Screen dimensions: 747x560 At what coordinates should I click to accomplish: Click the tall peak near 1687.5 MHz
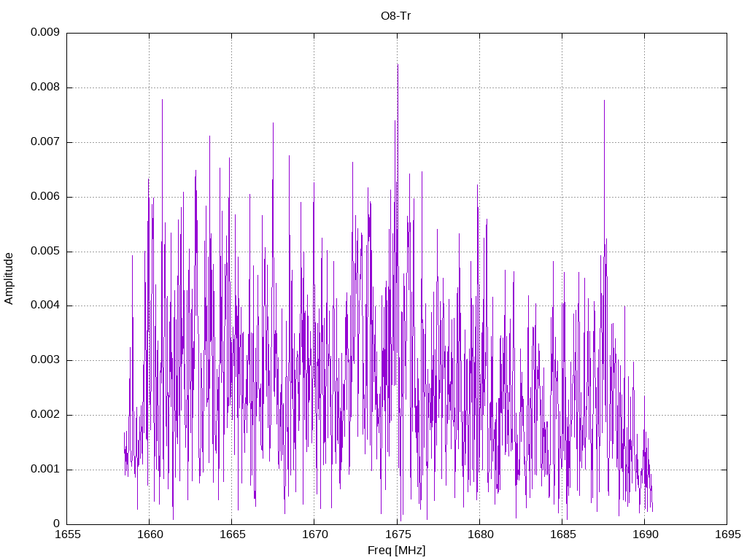[604, 101]
